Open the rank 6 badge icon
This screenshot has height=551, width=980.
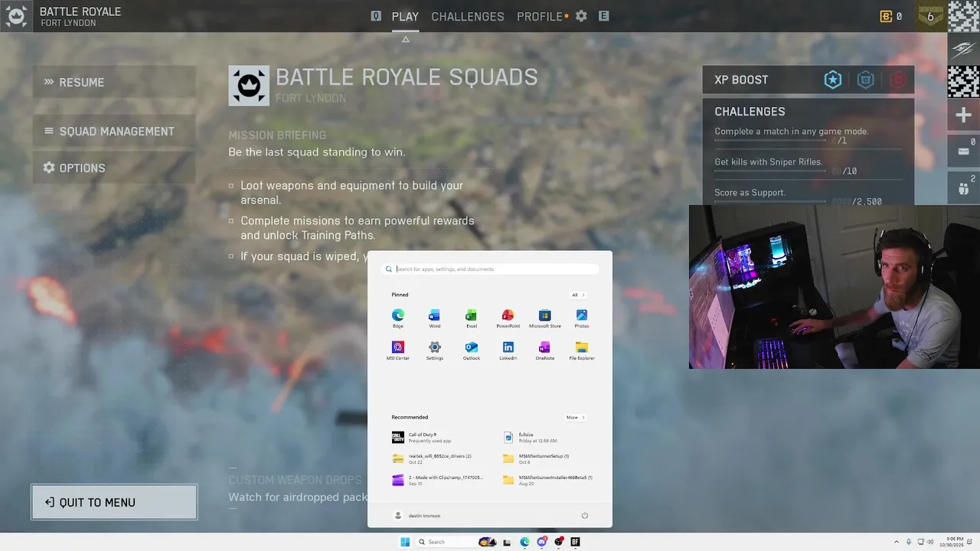[x=930, y=16]
